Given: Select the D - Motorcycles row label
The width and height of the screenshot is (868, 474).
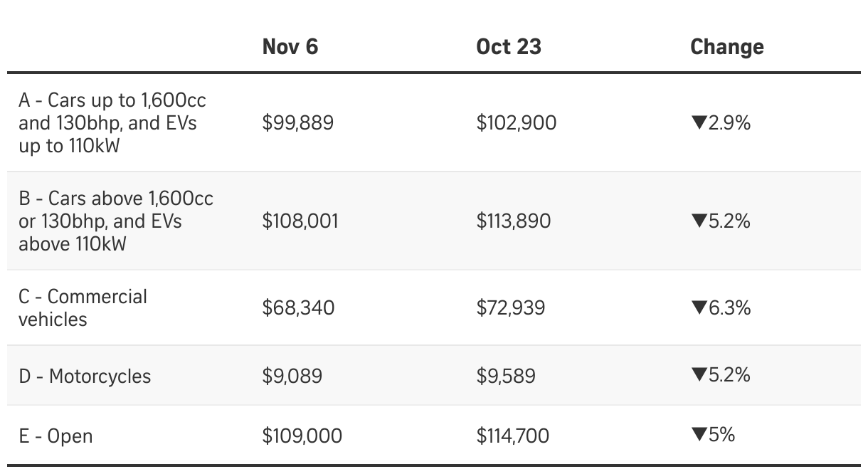Looking at the screenshot, I should 85,376.
